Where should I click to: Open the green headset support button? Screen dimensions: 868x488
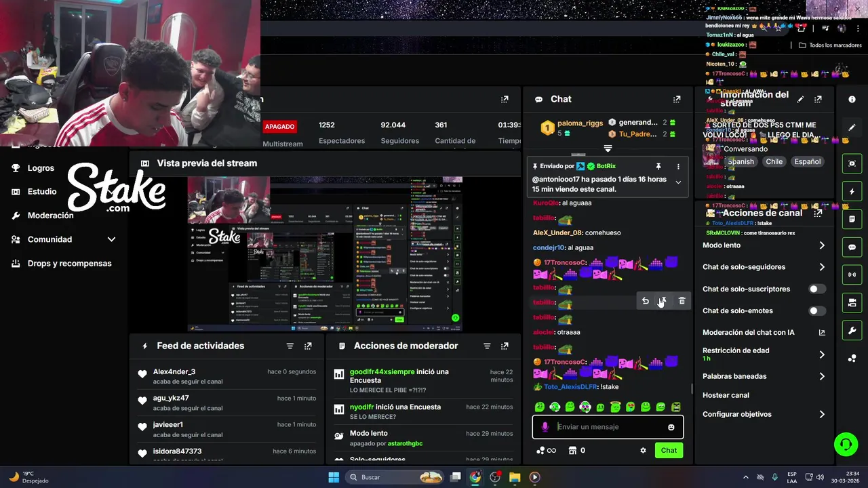(846, 445)
